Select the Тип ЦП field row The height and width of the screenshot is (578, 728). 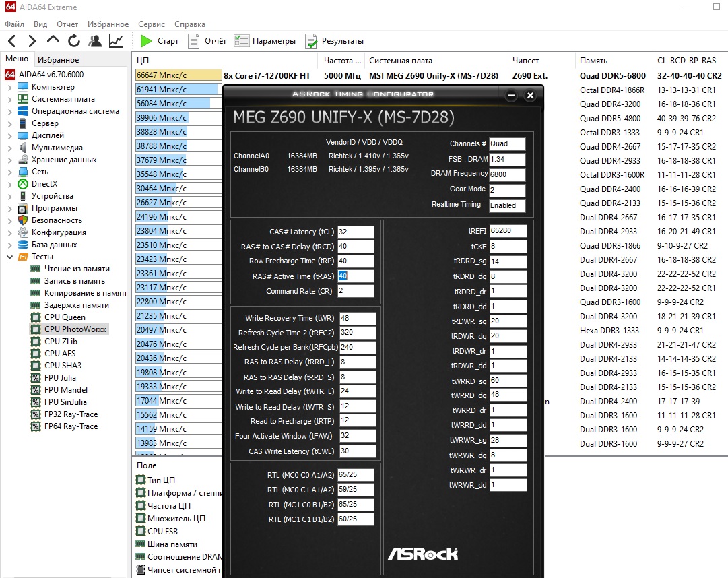tap(156, 480)
